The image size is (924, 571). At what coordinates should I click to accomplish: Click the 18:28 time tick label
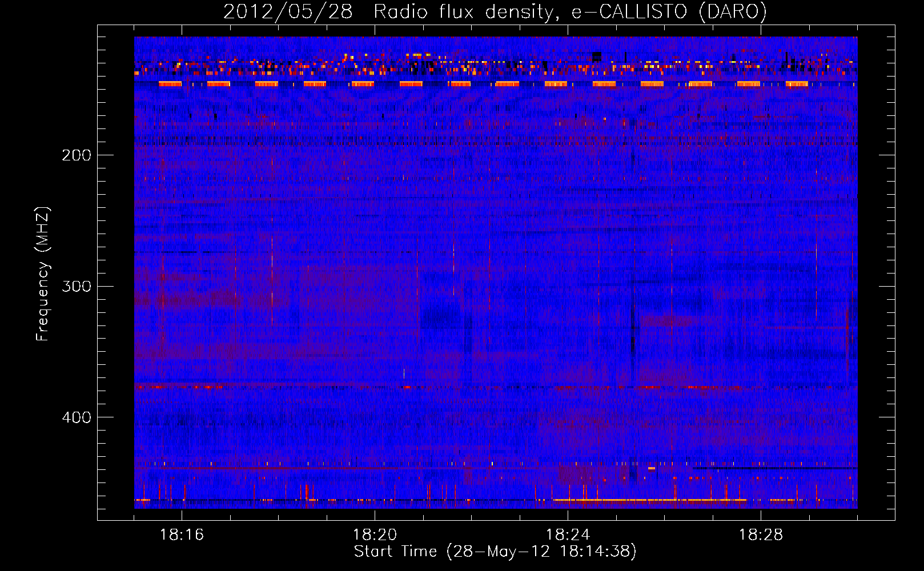point(761,534)
